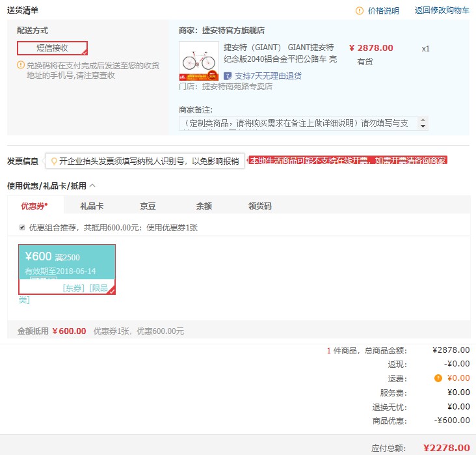
Task: Click the 商品优惠 -¥600.00 value
Action: 452,421
